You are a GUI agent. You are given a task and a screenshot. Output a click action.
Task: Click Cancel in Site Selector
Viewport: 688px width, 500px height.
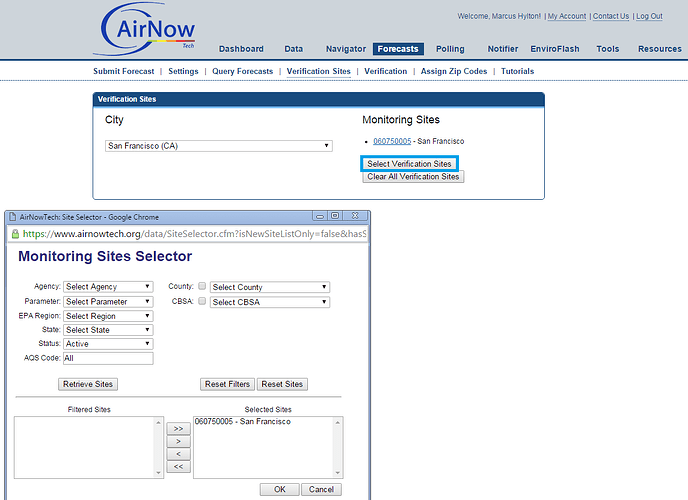pyautogui.click(x=321, y=489)
